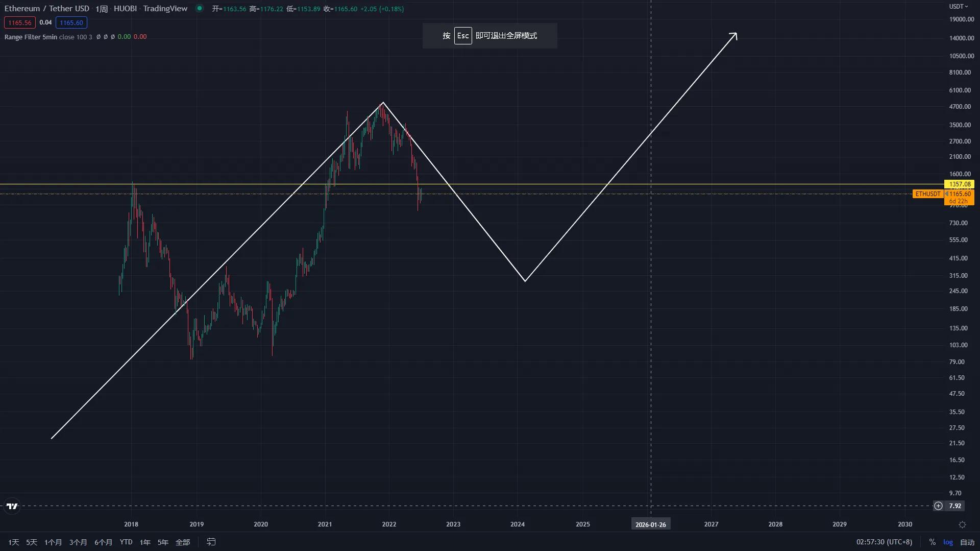The width and height of the screenshot is (980, 551).
Task: Select the 5天 time range
Action: [32, 542]
